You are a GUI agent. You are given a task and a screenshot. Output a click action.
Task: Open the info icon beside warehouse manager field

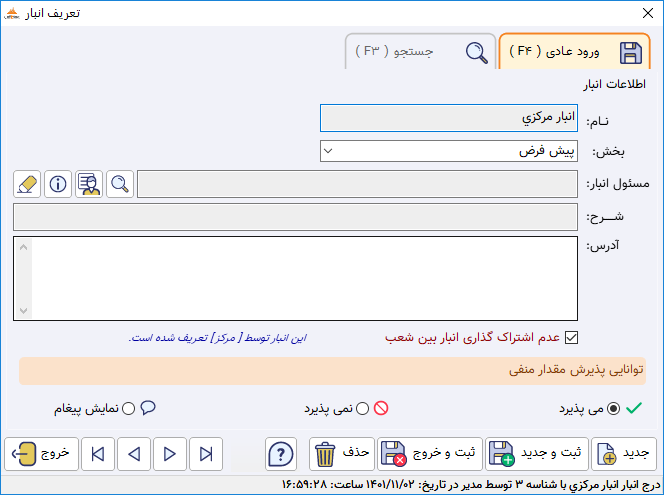58,184
